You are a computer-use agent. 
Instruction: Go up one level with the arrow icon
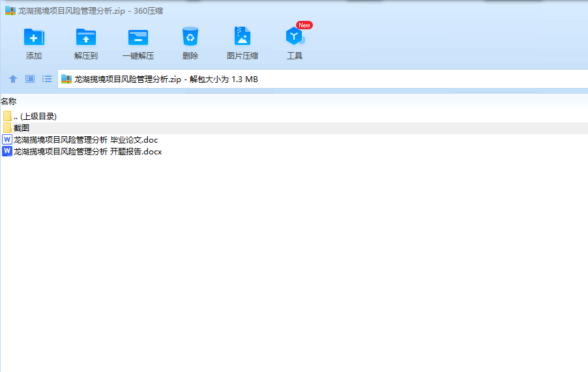coord(13,79)
